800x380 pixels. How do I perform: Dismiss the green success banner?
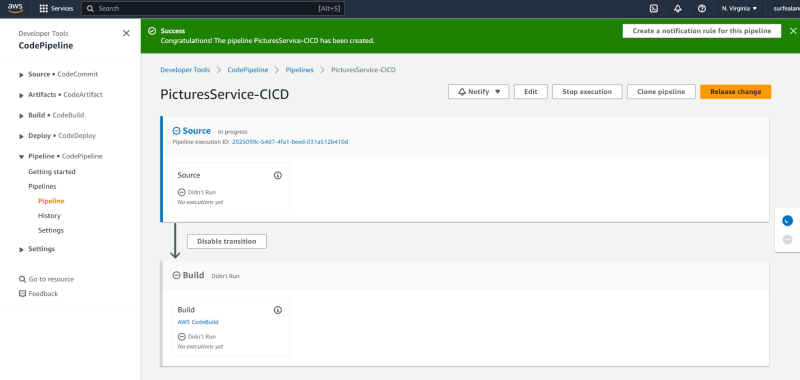793,31
